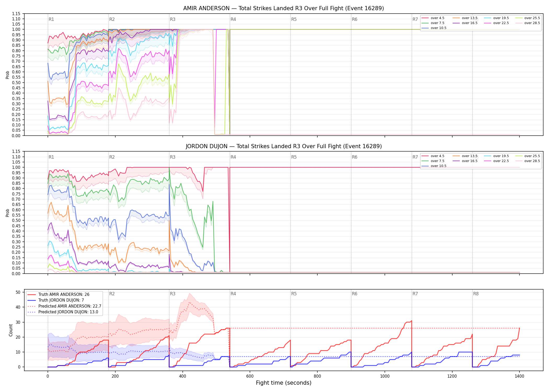
Task: Click the AMIR ANDERSON chart title
Action: [283, 8]
